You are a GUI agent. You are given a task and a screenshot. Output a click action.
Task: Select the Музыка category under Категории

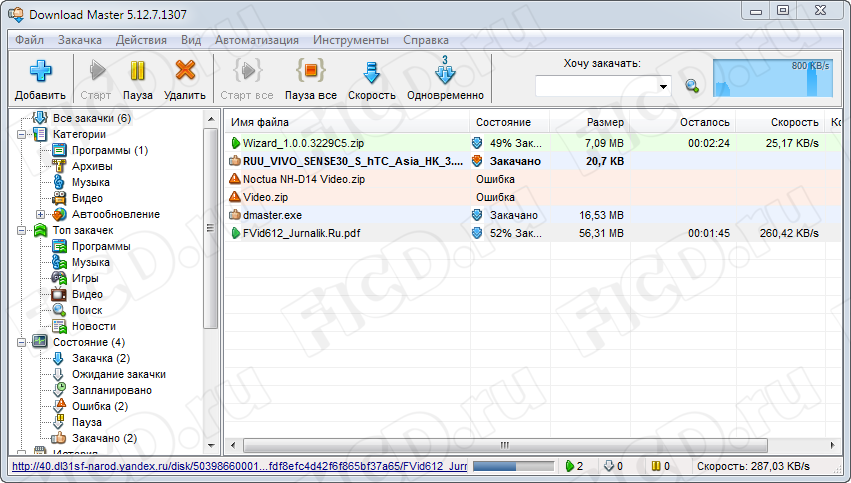[91, 182]
